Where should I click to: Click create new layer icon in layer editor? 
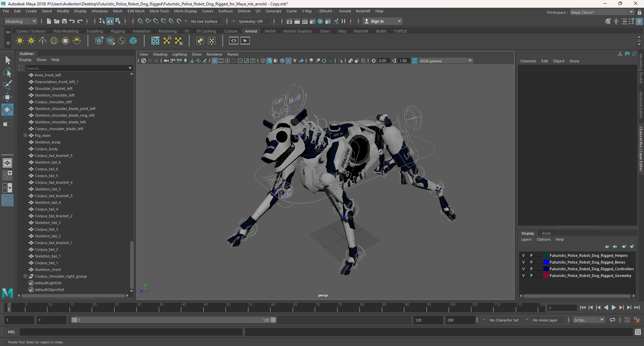click(624, 246)
